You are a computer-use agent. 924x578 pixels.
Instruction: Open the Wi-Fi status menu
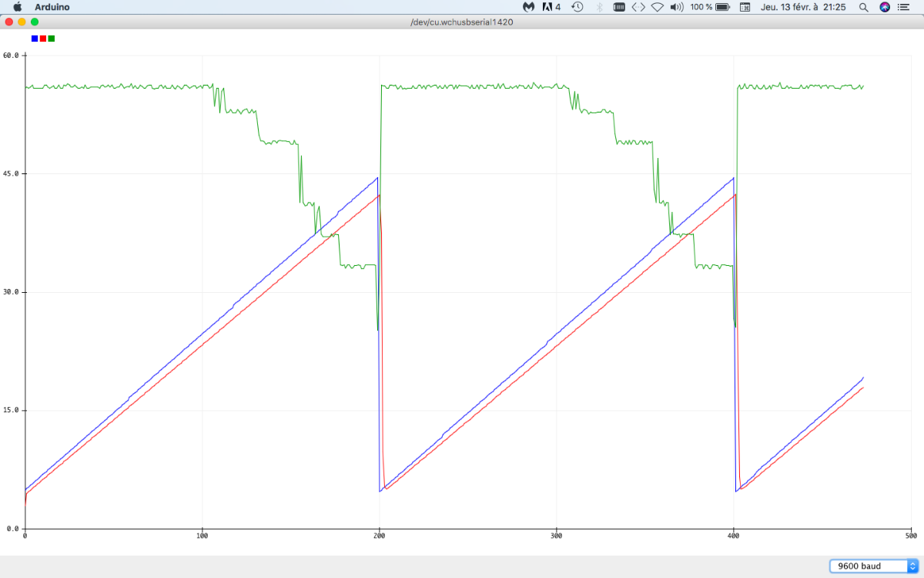click(x=657, y=7)
